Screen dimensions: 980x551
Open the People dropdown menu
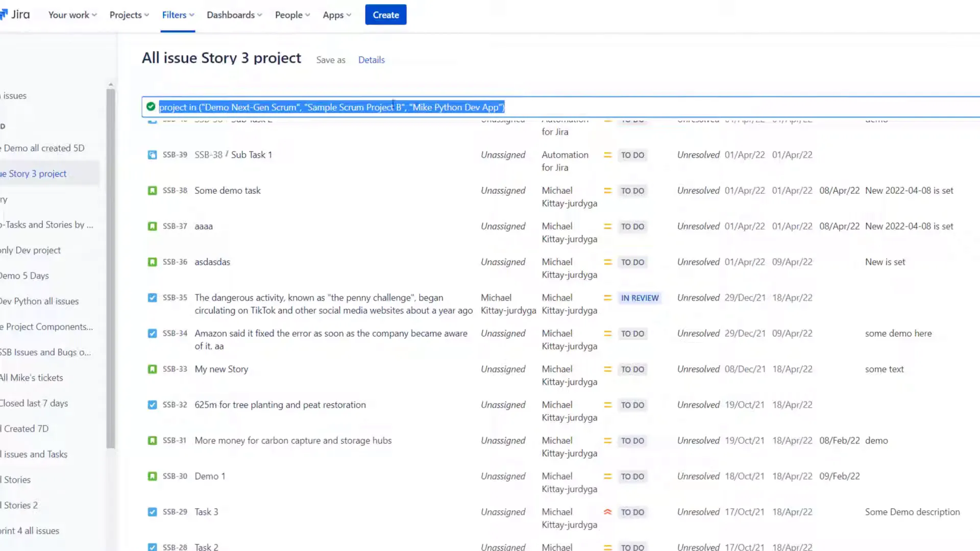(292, 15)
